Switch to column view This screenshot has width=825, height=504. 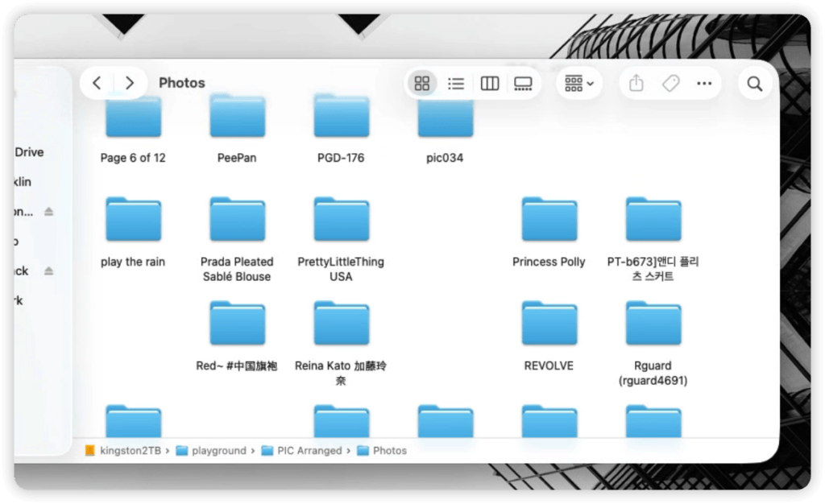click(x=489, y=83)
